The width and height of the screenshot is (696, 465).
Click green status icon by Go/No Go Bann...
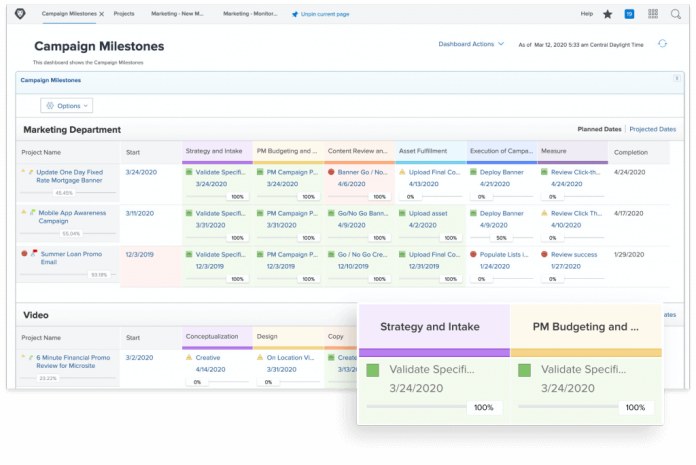[331, 213]
